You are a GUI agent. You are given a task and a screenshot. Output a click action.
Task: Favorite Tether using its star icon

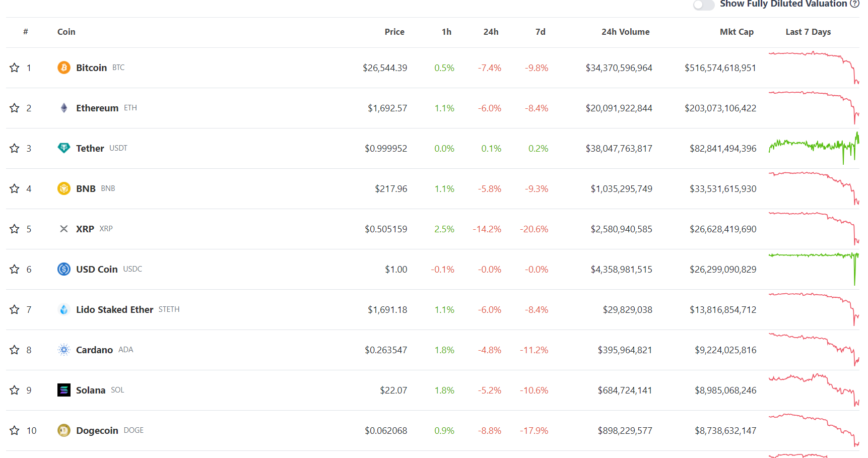coord(15,148)
